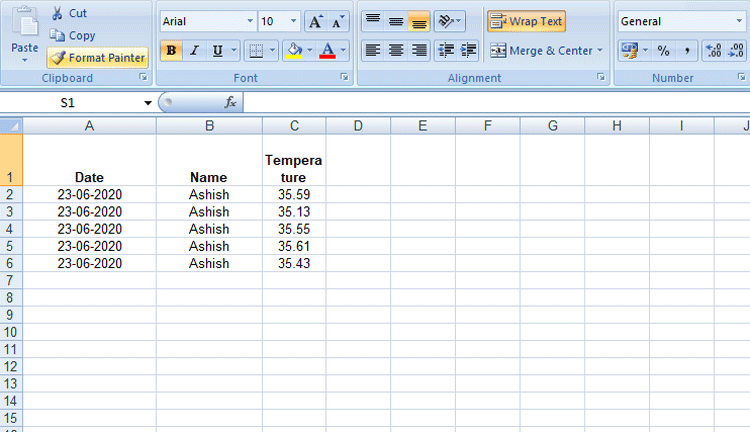Expand the Name Box dropdown arrow
Screen dimensions: 750x432
tap(148, 102)
